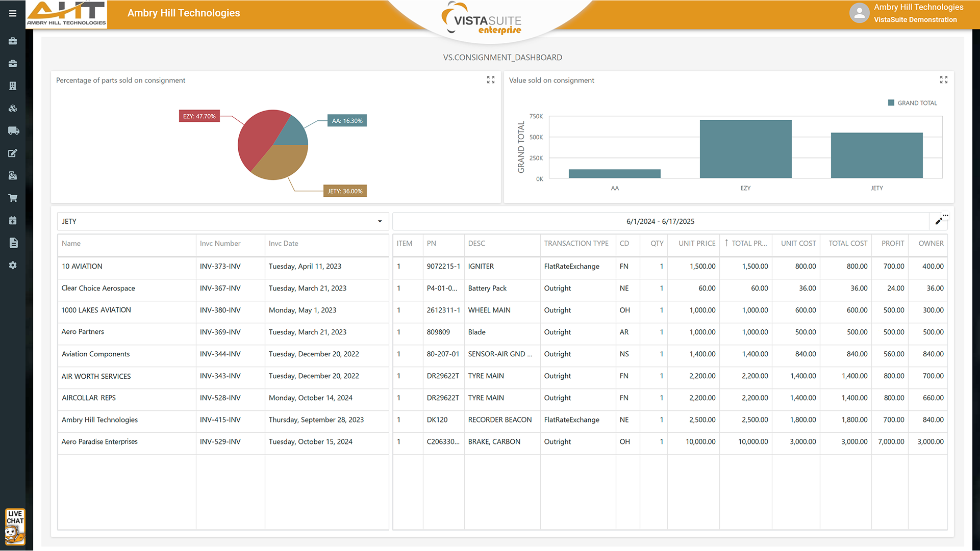Open the calendar-plus sidebar icon

point(13,220)
